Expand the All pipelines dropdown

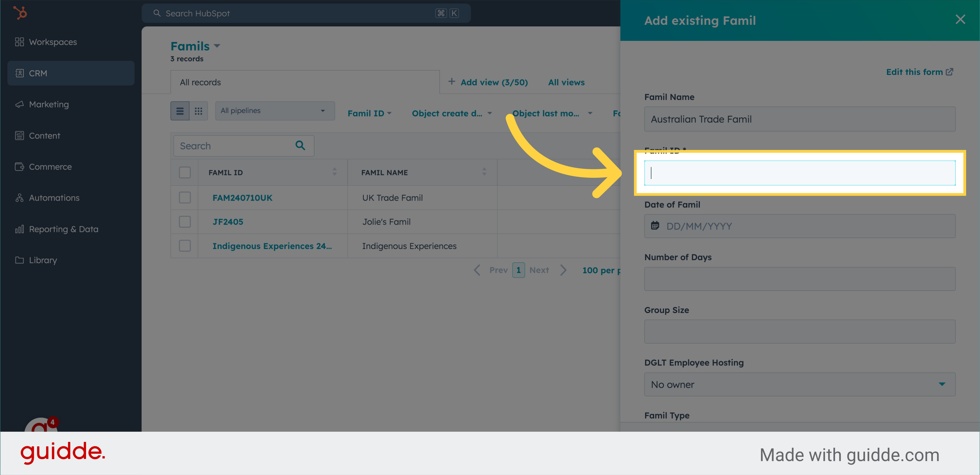click(275, 111)
